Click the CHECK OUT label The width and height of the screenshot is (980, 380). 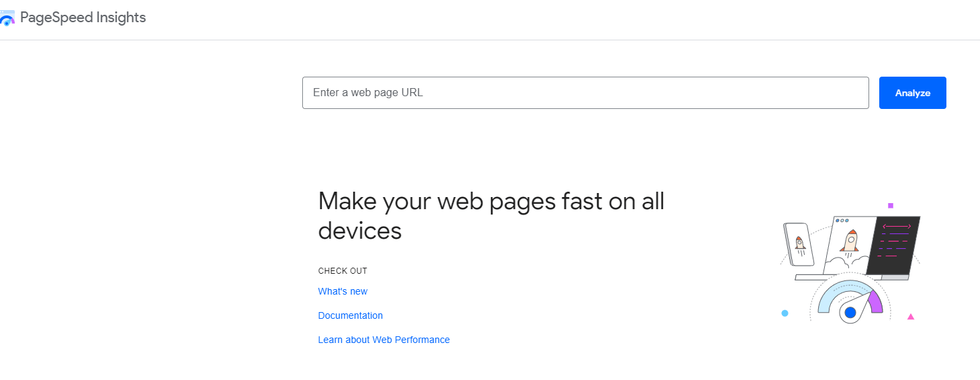(x=343, y=271)
